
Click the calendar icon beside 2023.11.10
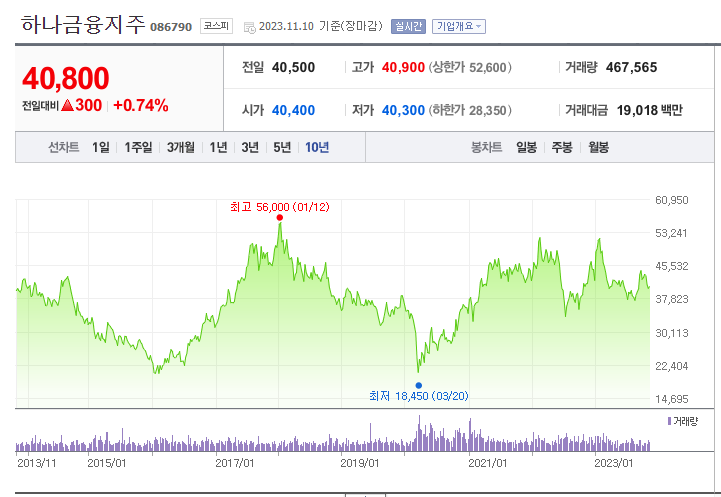point(250,28)
